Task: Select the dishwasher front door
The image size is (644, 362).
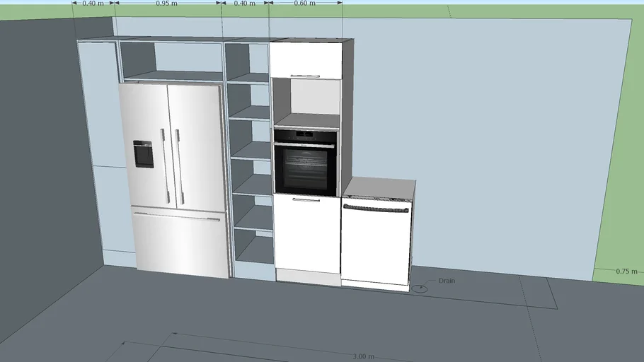Action: pyautogui.click(x=376, y=243)
